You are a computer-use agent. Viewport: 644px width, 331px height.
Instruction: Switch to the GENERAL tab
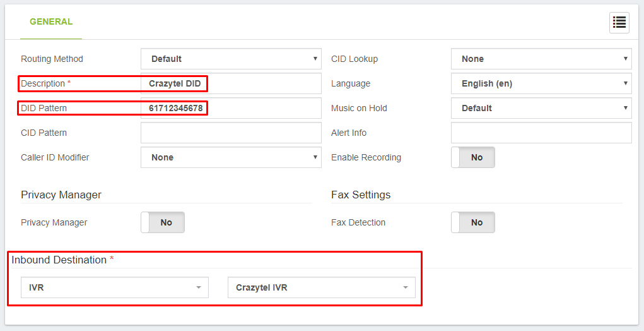coord(51,21)
